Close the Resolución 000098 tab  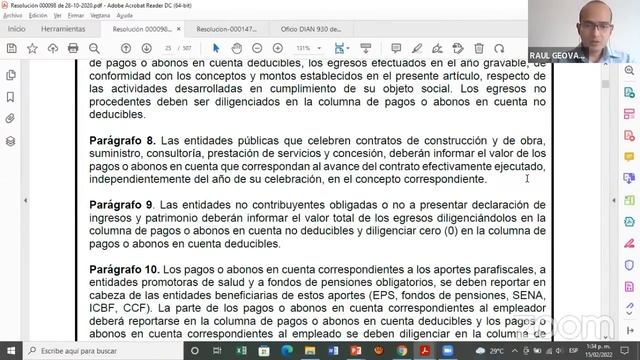tap(178, 29)
